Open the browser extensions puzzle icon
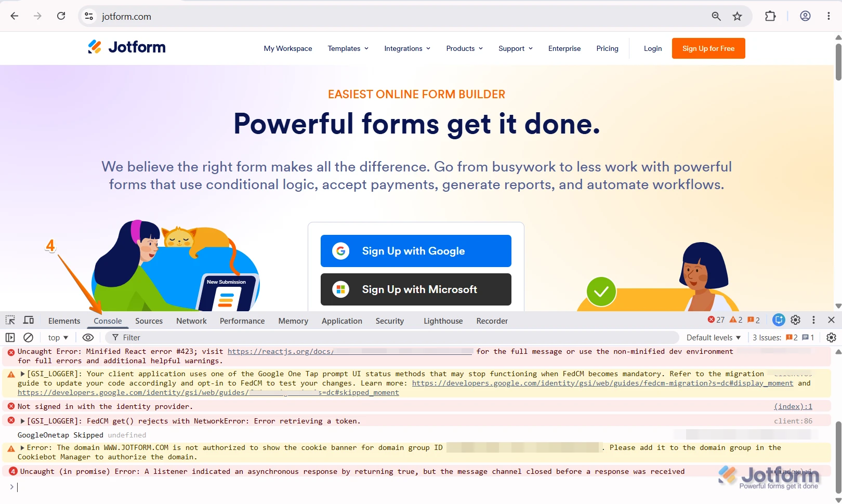This screenshot has width=842, height=504. 770,16
